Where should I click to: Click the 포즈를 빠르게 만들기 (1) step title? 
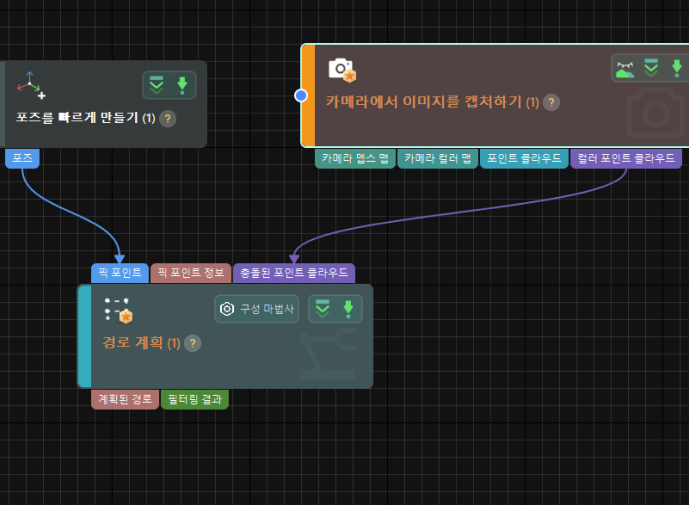86,118
